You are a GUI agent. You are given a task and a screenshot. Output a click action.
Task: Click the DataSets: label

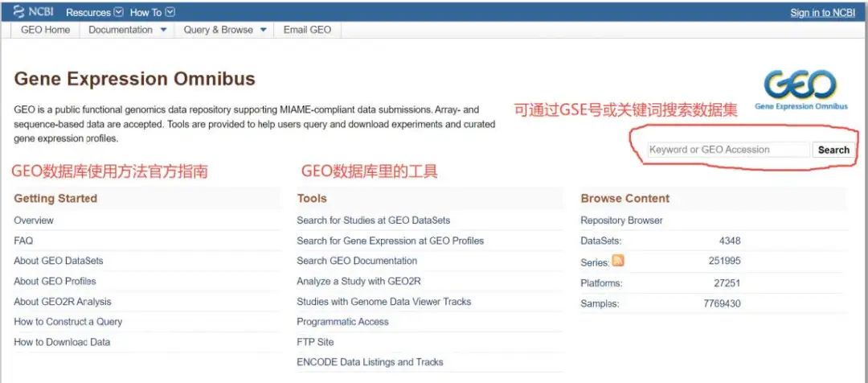point(601,241)
